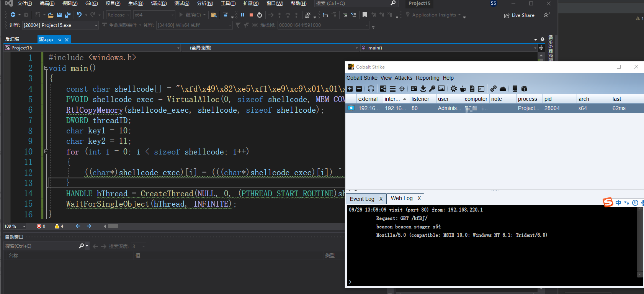Click the document Office macro icon
Image resolution: width=644 pixels, height=294 pixels.
(472, 89)
